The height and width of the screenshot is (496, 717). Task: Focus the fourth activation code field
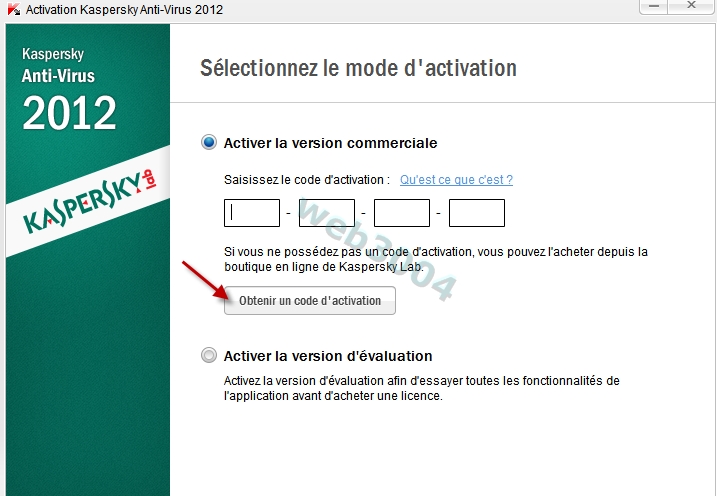[477, 213]
